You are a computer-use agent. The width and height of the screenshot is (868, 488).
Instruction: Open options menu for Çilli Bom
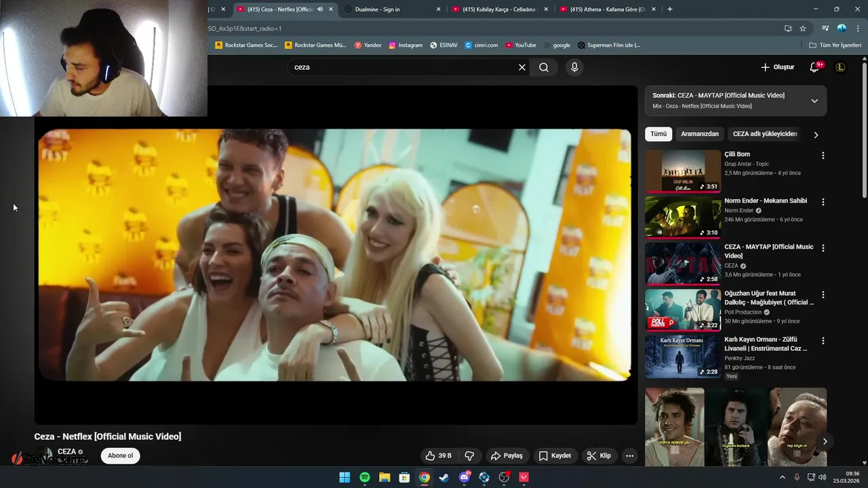[823, 155]
